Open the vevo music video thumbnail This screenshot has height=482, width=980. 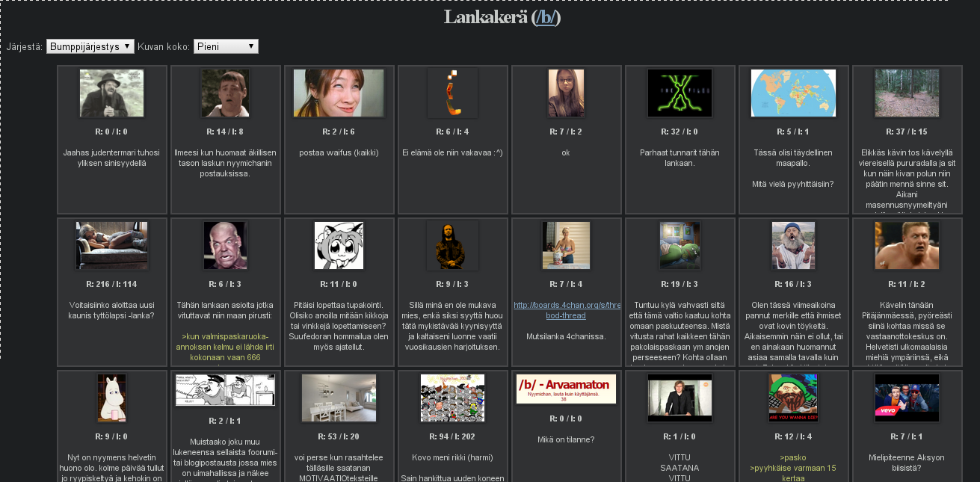[907, 398]
